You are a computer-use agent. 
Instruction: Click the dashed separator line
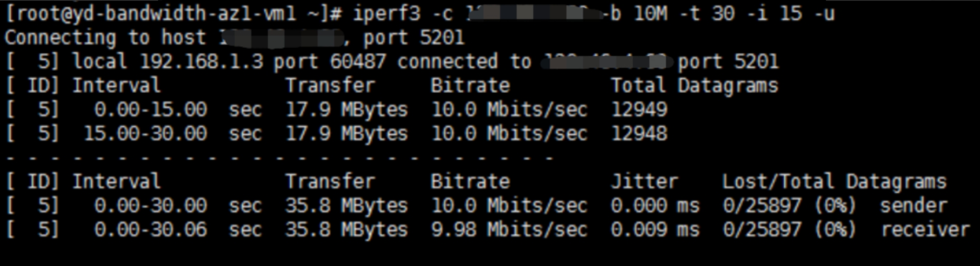tap(280, 157)
